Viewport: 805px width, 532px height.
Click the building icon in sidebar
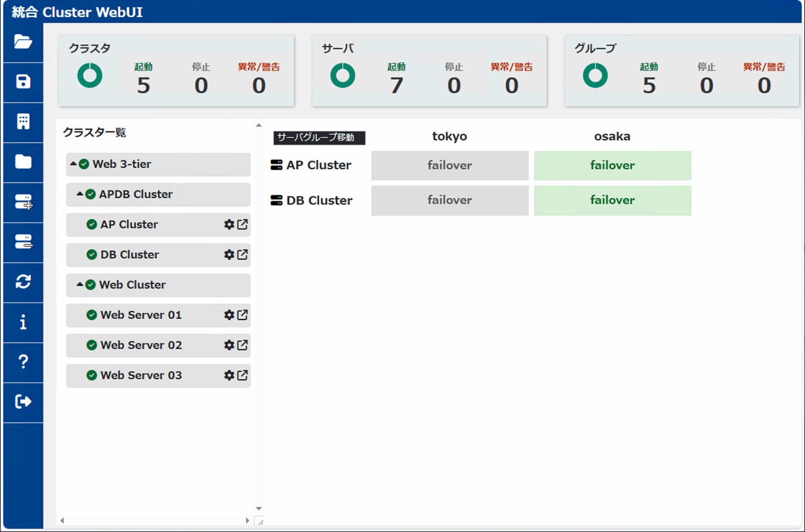click(23, 122)
